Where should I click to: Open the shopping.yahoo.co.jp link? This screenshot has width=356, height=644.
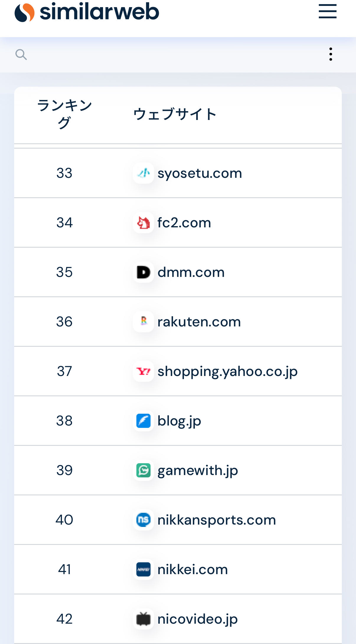[x=227, y=371]
